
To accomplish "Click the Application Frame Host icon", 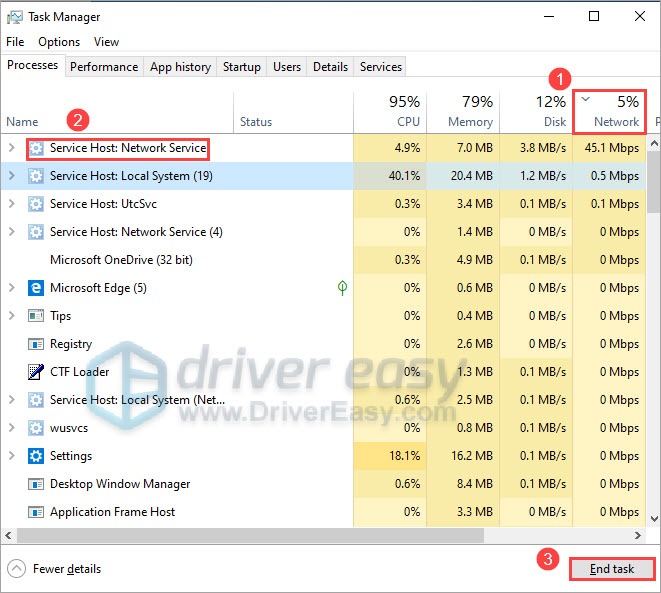I will (36, 512).
